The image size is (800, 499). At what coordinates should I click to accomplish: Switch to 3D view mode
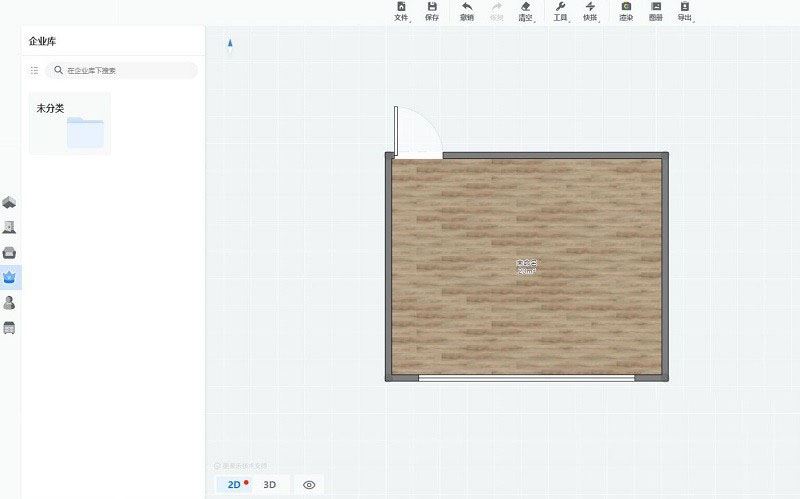270,485
